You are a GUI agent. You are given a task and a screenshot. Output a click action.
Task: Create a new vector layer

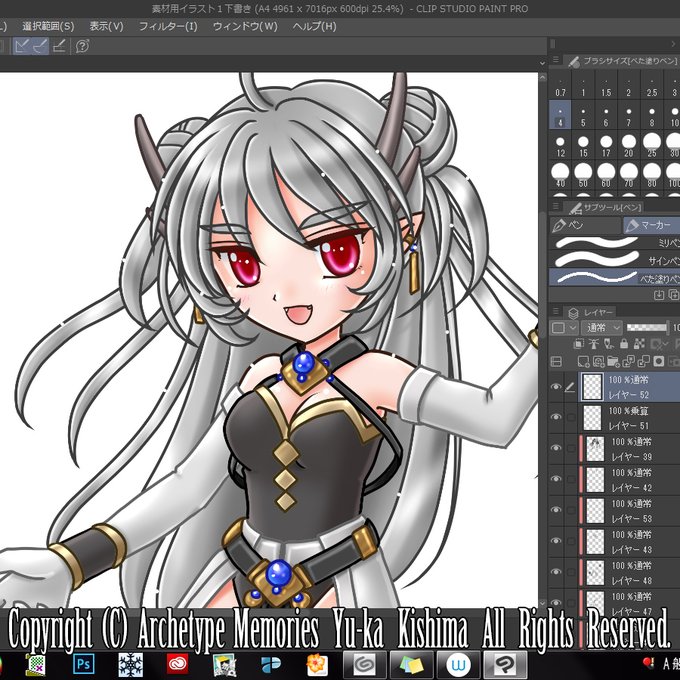[598, 361]
